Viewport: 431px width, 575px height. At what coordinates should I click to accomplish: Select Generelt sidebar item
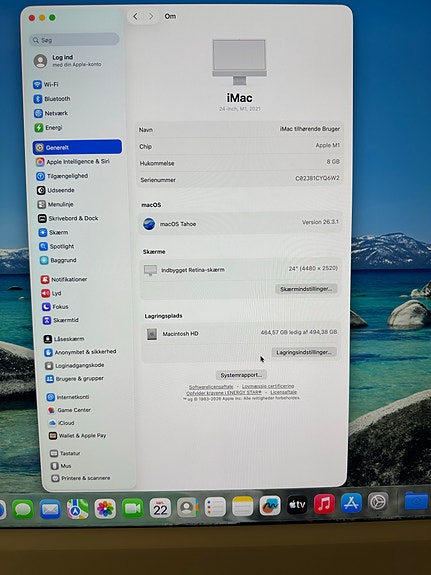pos(77,147)
